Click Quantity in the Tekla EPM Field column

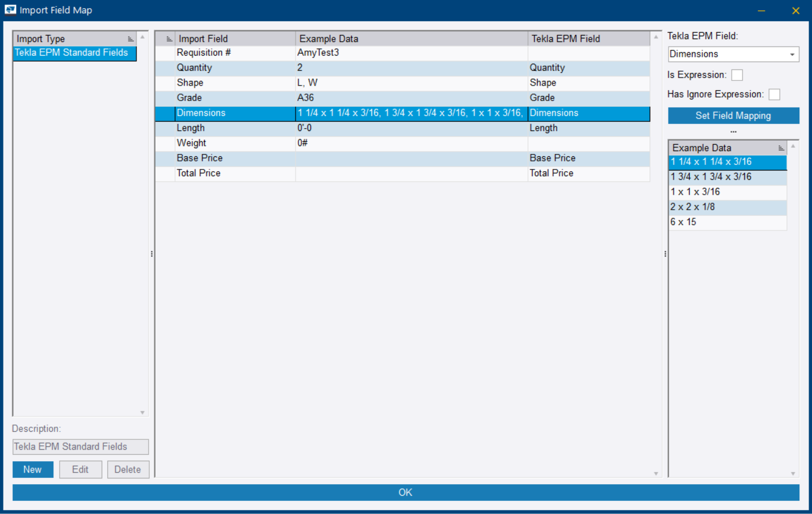click(x=589, y=68)
